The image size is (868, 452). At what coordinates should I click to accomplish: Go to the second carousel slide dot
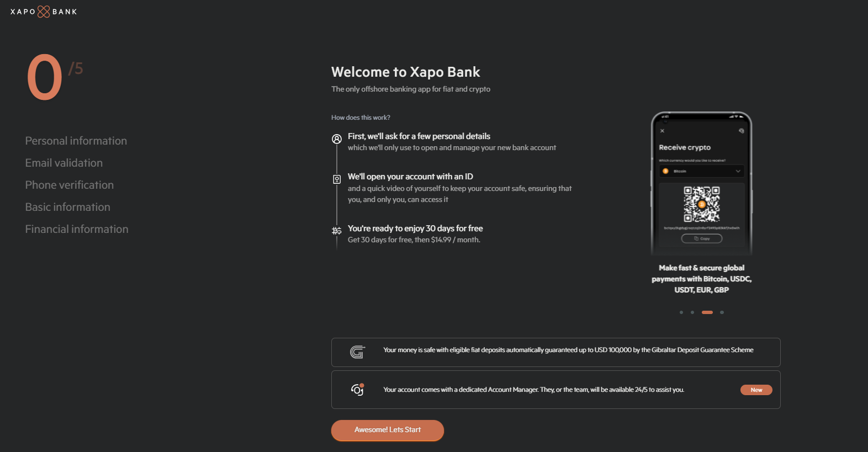click(692, 312)
